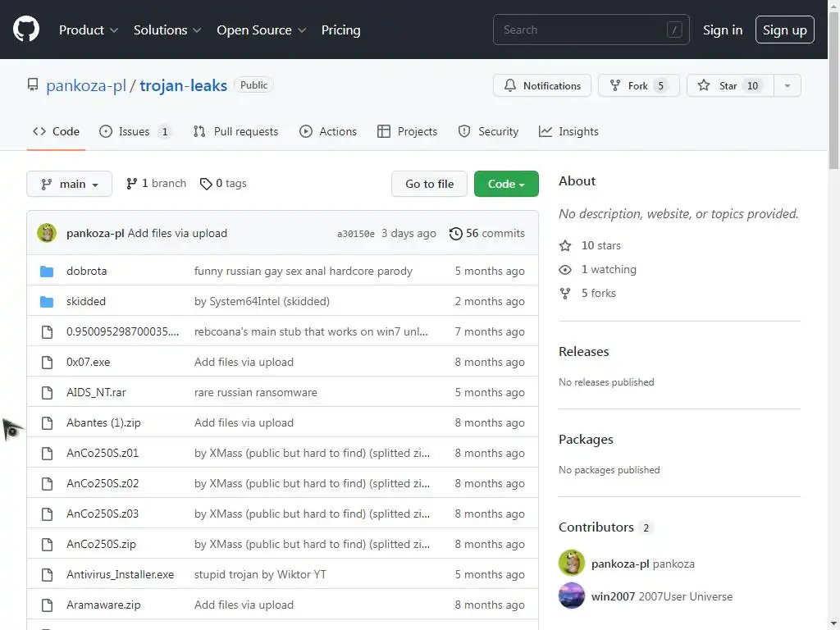The width and height of the screenshot is (840, 630).
Task: Open the green Code dropdown
Action: tap(506, 184)
